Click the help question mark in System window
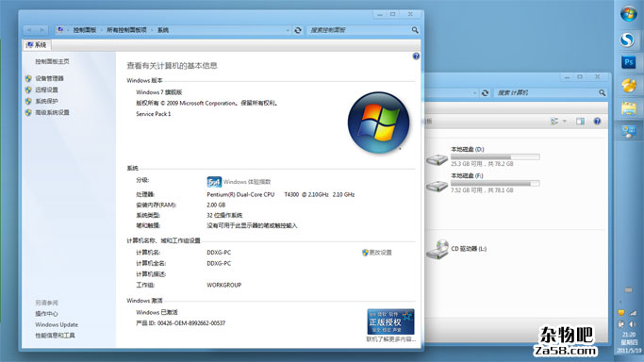The image size is (644, 362). pos(416,57)
